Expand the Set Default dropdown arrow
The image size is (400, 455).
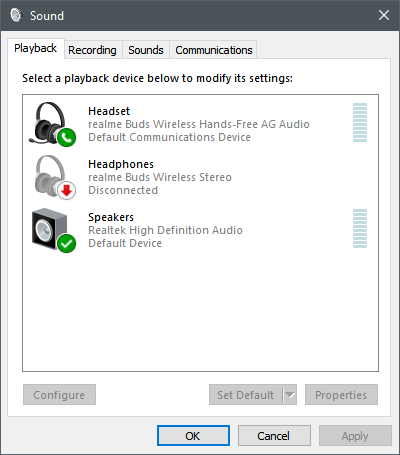[290, 395]
